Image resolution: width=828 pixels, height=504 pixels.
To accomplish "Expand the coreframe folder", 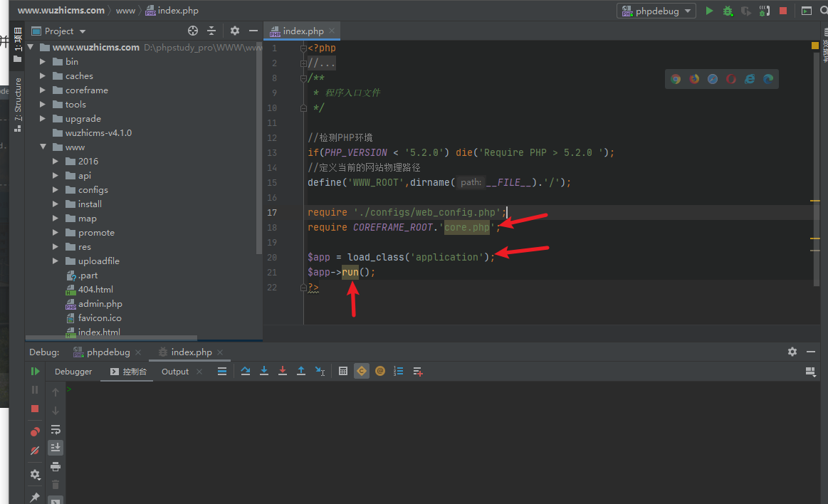I will pyautogui.click(x=43, y=90).
